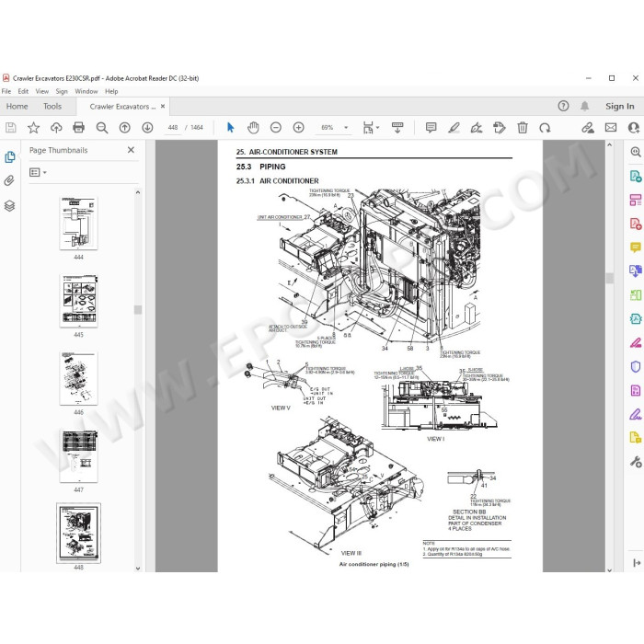Select page 446 thumbnail
The height and width of the screenshot is (644, 644).
[78, 378]
